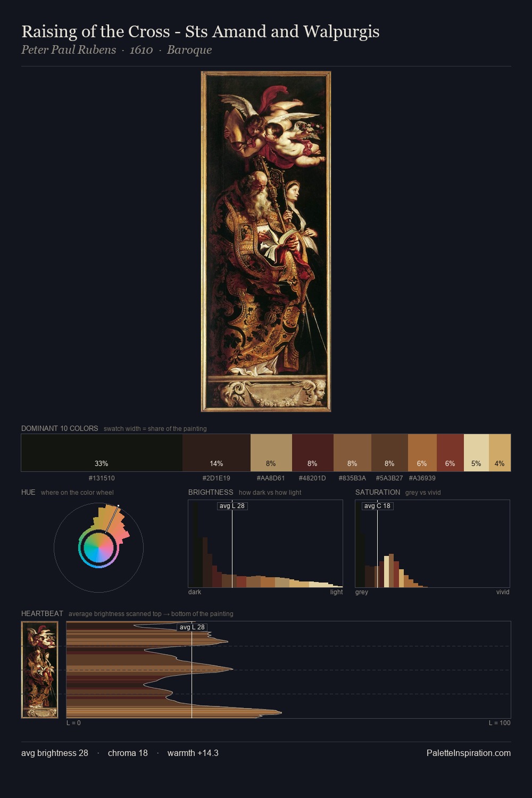Click the 'DOMINANT 10 COLORS' heading

pyautogui.click(x=60, y=428)
